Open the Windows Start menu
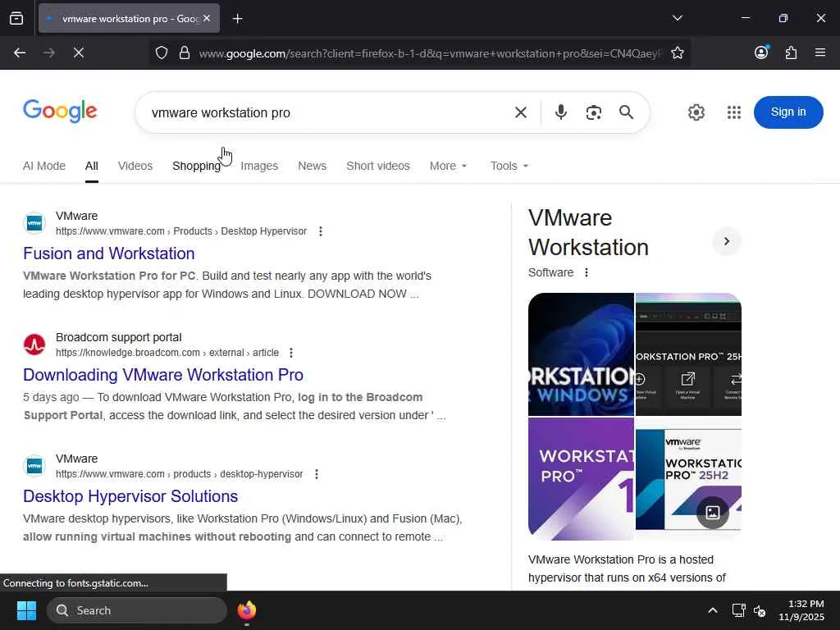 pyautogui.click(x=26, y=610)
